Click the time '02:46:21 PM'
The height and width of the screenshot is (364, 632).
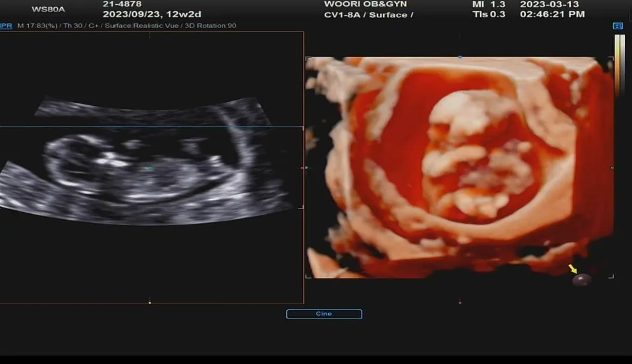(552, 14)
